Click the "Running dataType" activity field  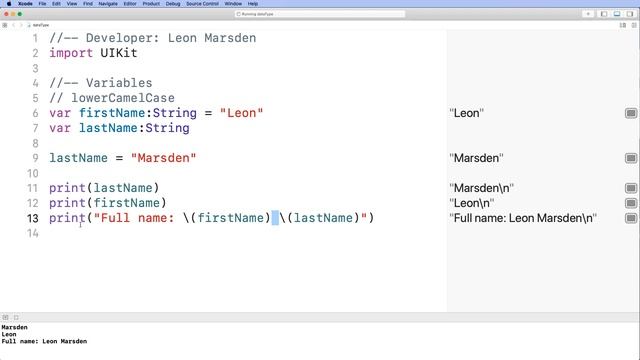[x=320, y=14]
